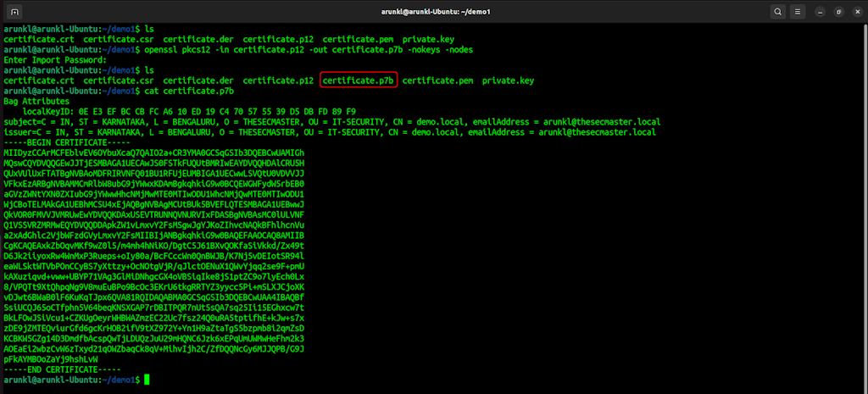Screen dimensions: 868x394
Task: Click the localKeyID hex value line
Action: (189, 111)
